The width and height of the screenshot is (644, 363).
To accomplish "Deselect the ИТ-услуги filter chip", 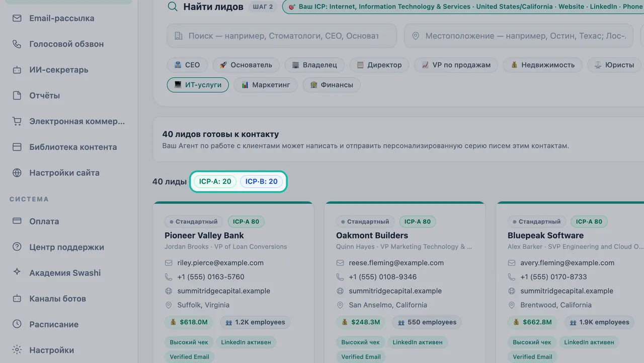I will 198,85.
